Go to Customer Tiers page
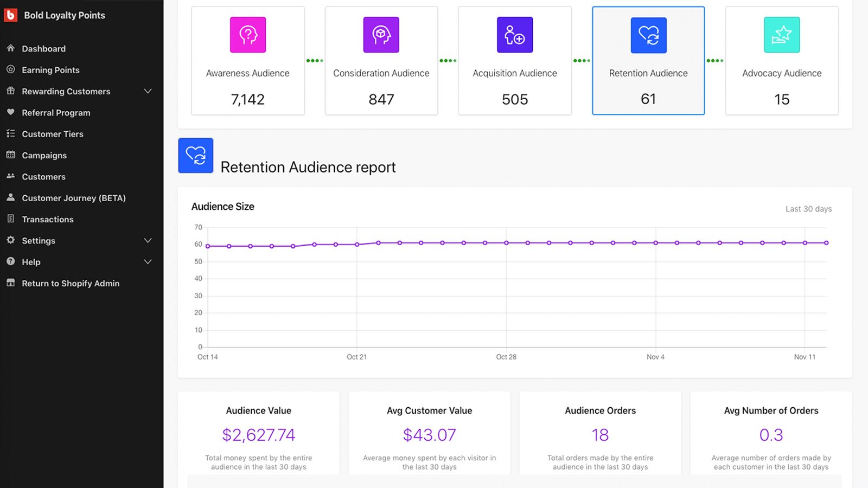This screenshot has width=868, height=488. (53, 134)
